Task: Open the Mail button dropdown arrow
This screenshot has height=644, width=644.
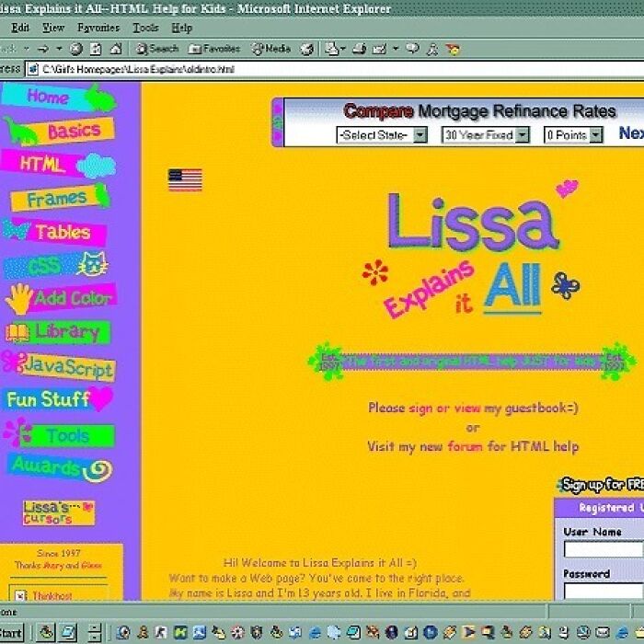Action: (343, 49)
